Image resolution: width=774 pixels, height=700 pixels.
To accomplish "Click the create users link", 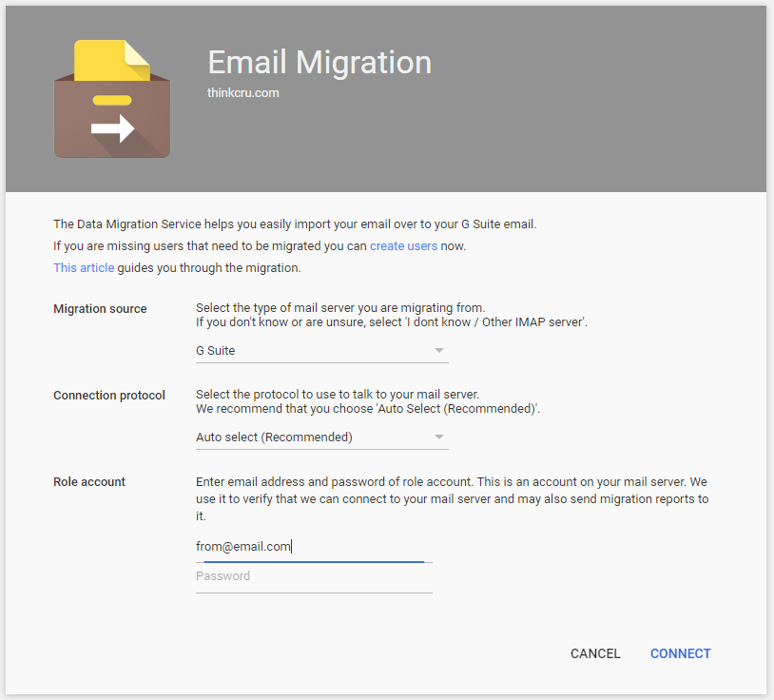I will tap(403, 245).
